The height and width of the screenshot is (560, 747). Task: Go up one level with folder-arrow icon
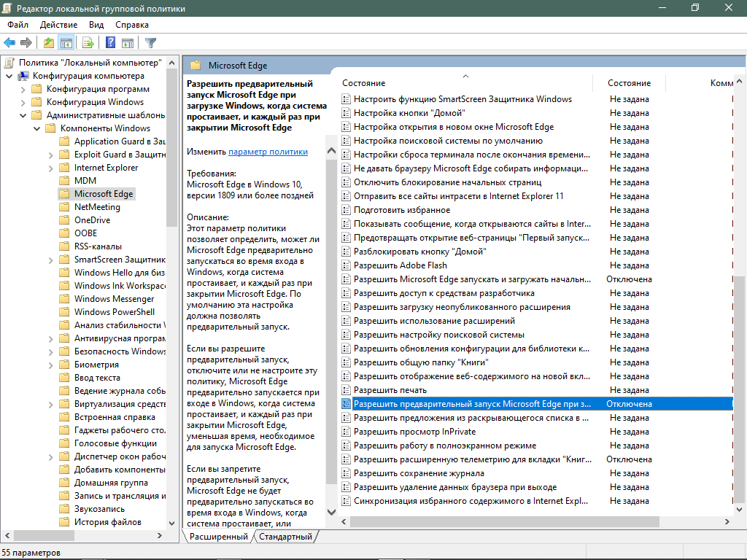tap(49, 42)
